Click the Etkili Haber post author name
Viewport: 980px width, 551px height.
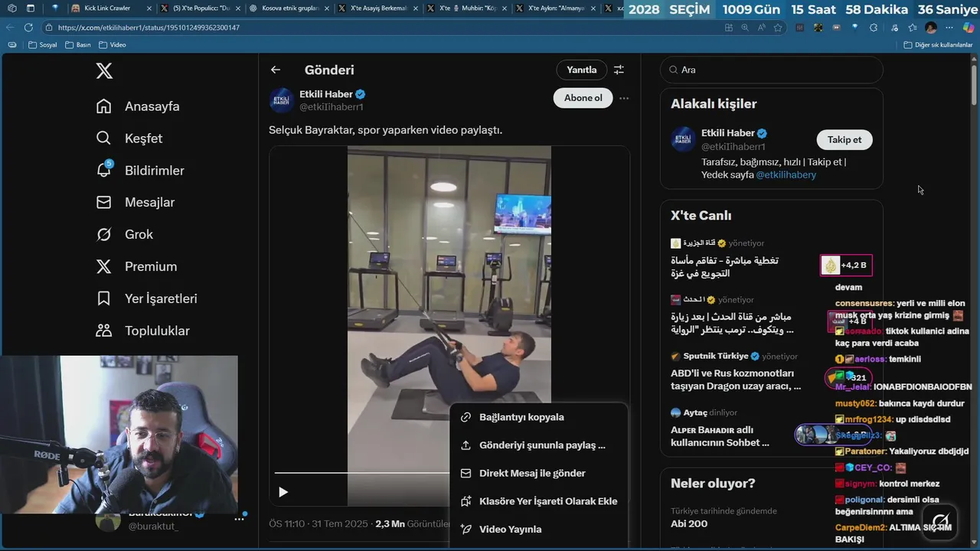pyautogui.click(x=326, y=94)
